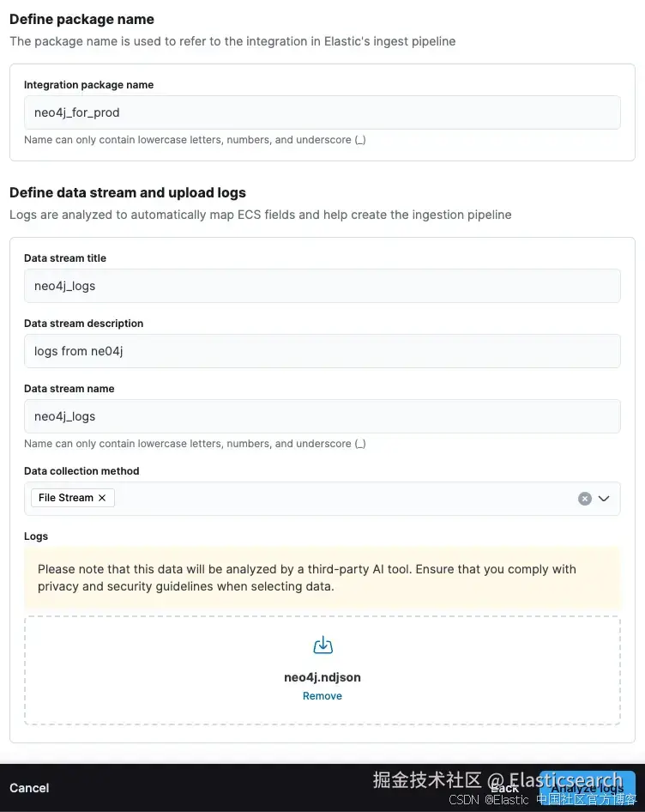Focus the Data stream title field
The height and width of the screenshot is (812, 645).
[x=322, y=286]
